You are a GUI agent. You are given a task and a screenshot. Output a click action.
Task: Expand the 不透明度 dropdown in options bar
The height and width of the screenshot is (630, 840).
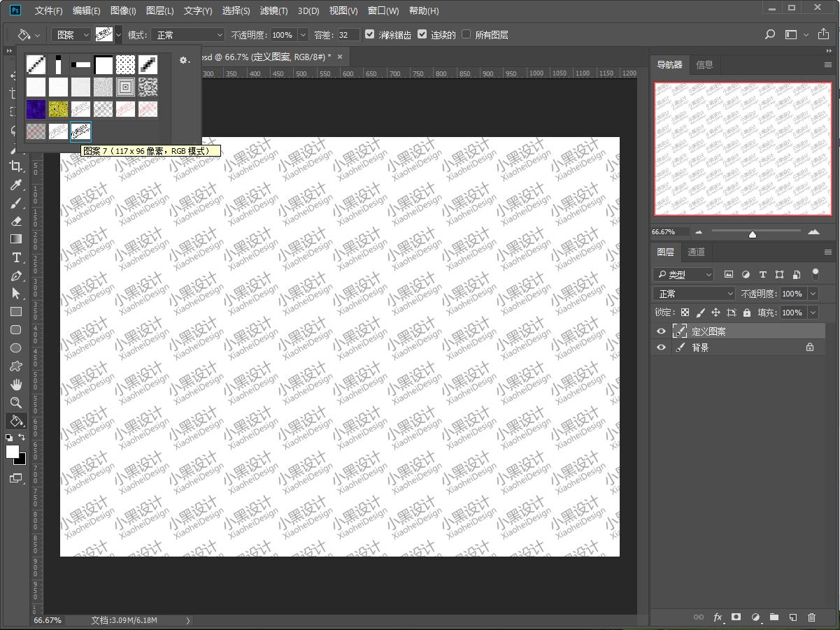tap(303, 35)
